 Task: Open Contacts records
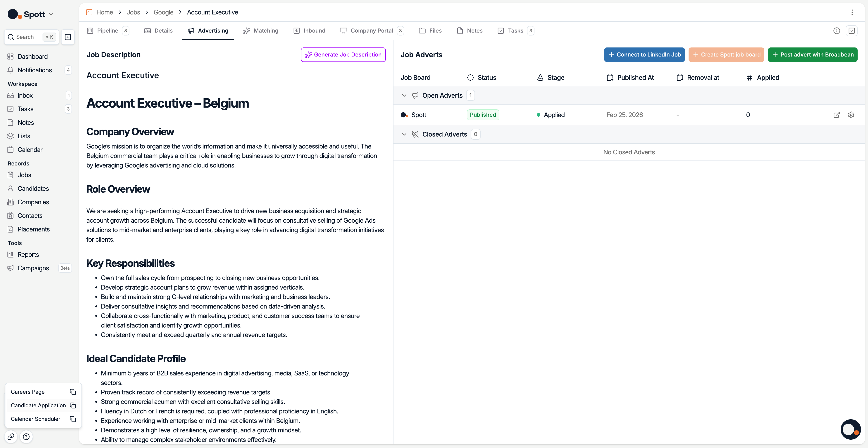pyautogui.click(x=30, y=216)
